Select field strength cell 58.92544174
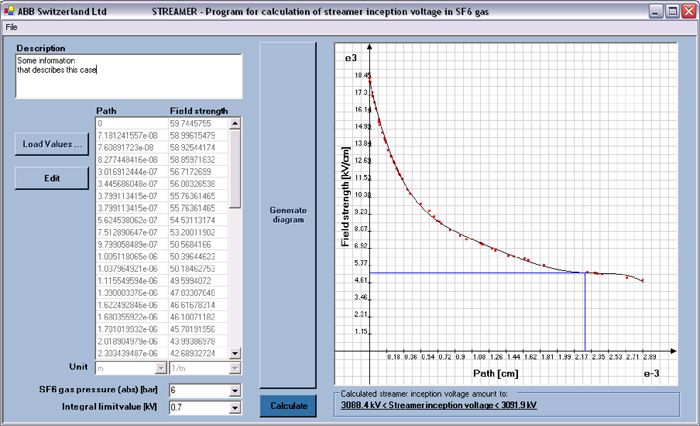700x426 pixels. tap(198, 148)
